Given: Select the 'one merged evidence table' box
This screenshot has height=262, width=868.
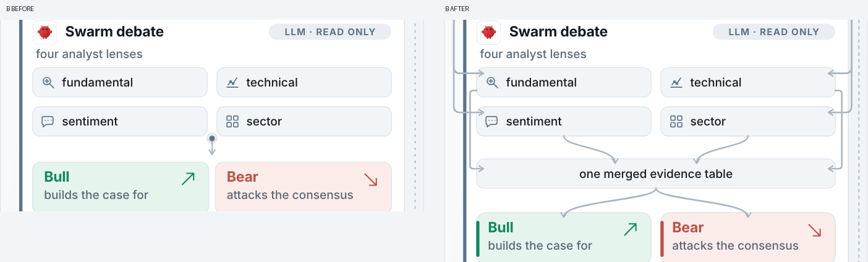Looking at the screenshot, I should pyautogui.click(x=656, y=174).
